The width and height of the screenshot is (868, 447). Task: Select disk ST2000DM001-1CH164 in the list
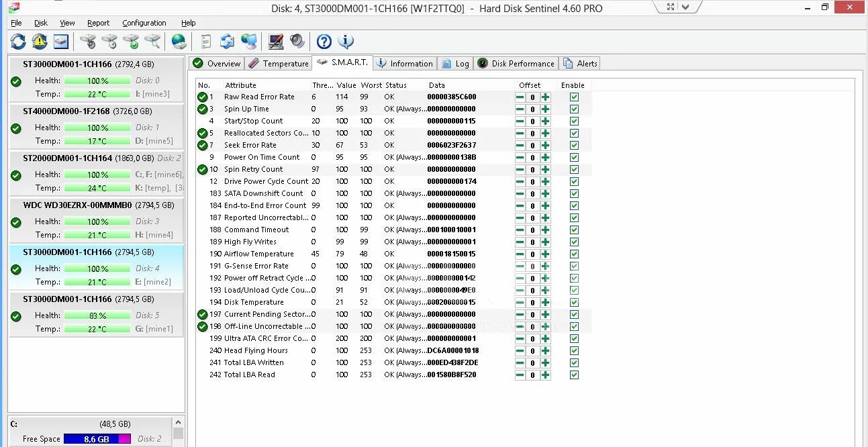tap(96, 175)
